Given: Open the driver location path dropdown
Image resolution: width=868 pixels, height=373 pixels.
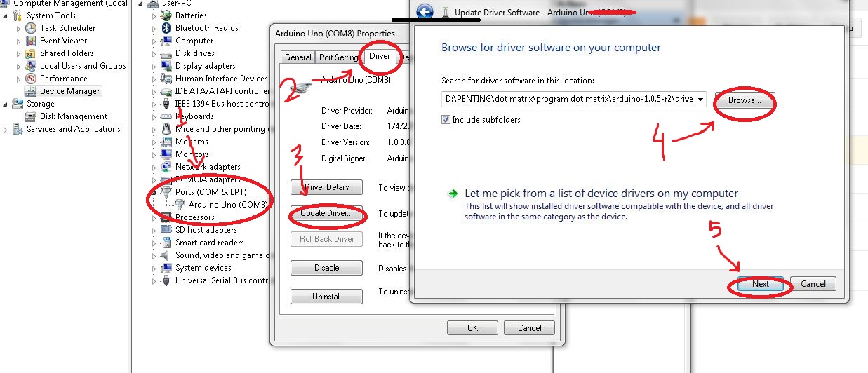Looking at the screenshot, I should coord(700,100).
